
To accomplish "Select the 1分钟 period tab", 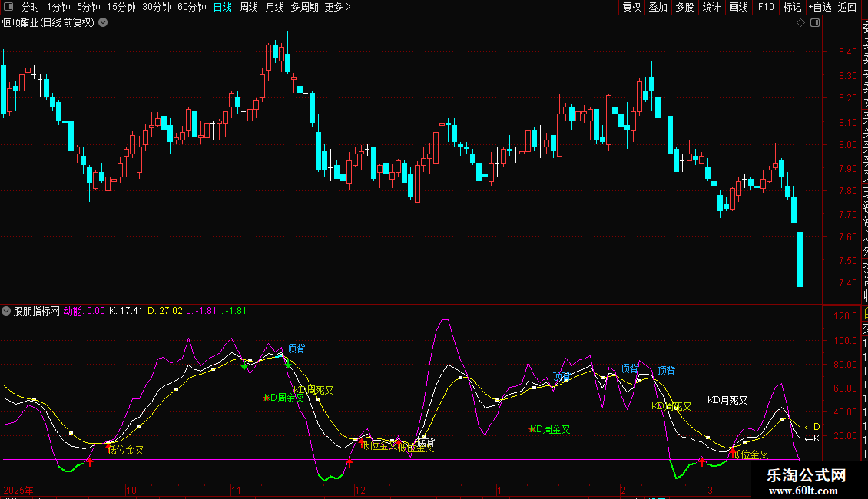I will [x=58, y=7].
